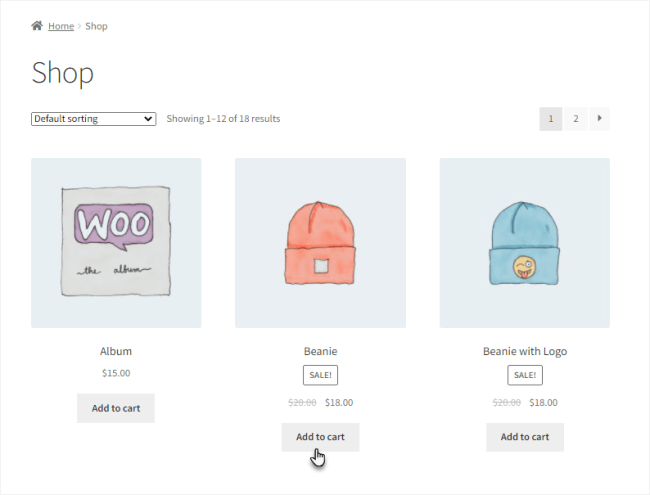Select page 1 in pagination
Viewport: 650px width, 495px height.
point(551,119)
